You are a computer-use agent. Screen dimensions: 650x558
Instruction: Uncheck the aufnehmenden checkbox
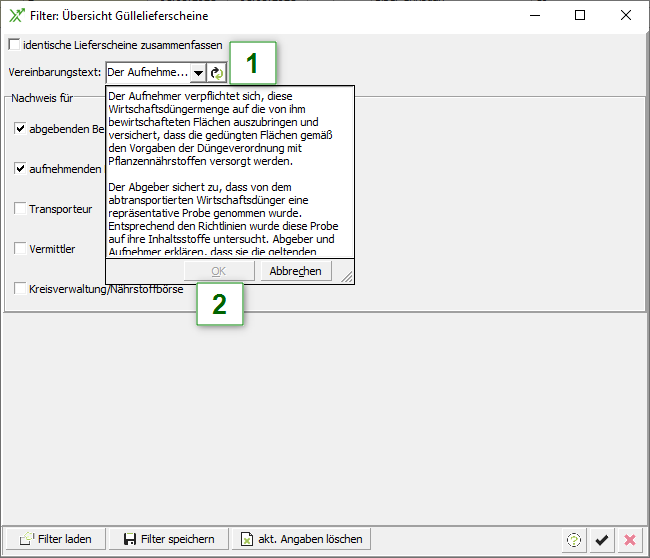click(20, 169)
